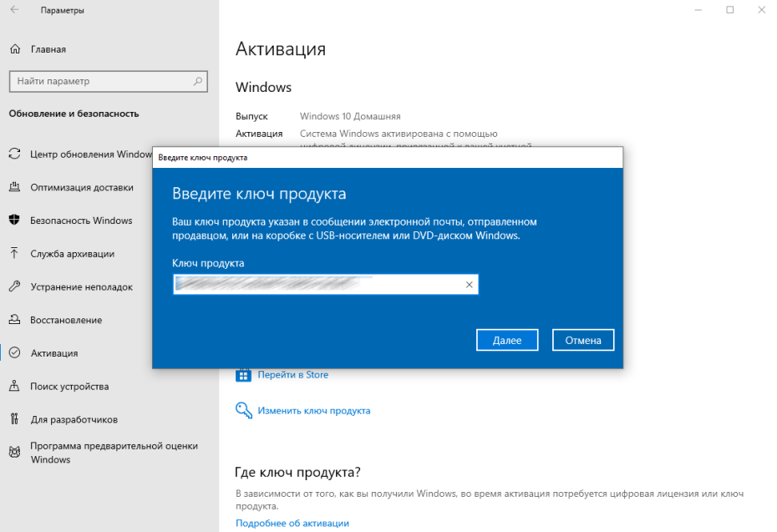Click the Store bag icon

[243, 375]
